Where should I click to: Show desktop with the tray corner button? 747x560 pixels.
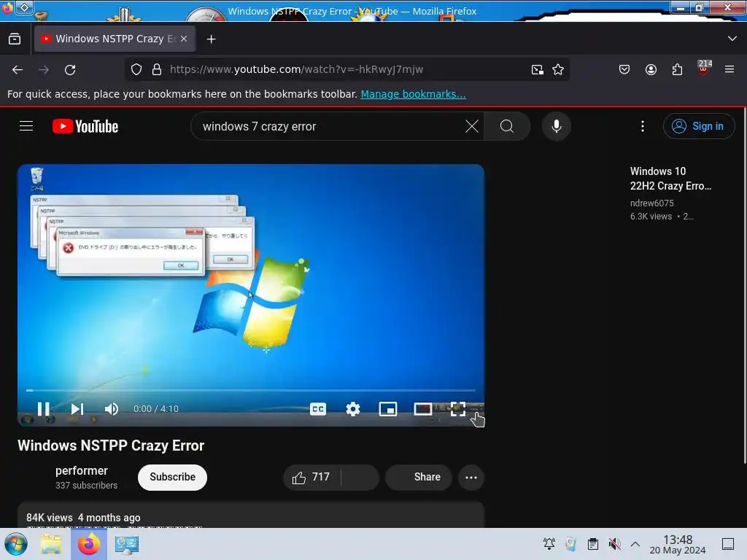[727, 544]
